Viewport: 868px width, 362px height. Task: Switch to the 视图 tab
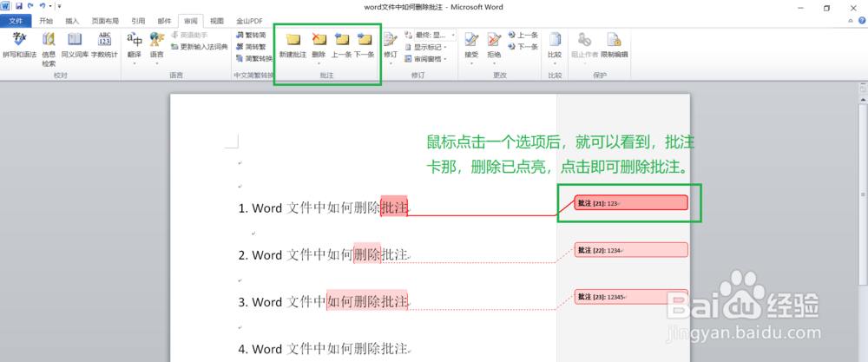(x=217, y=21)
